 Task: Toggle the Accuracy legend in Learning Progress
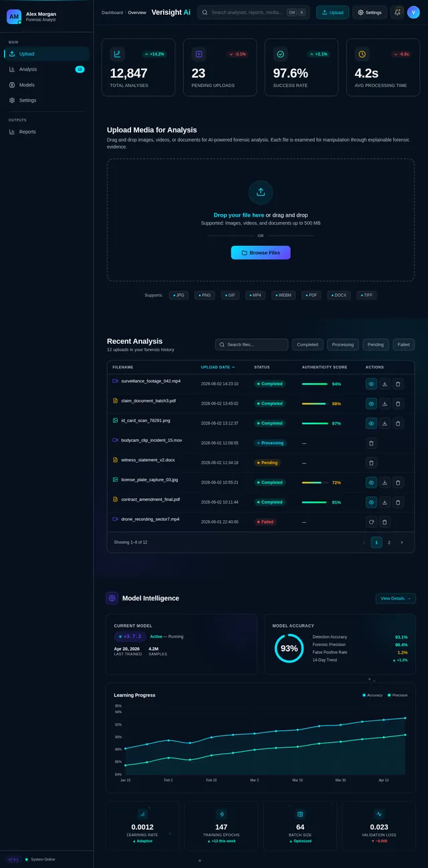pyautogui.click(x=372, y=695)
